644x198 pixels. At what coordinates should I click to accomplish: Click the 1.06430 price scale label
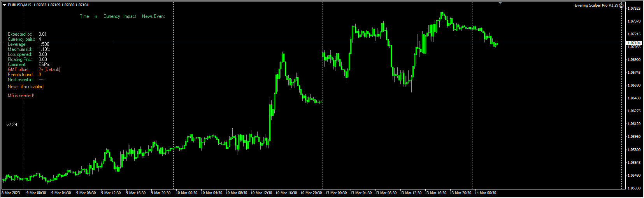(x=634, y=98)
